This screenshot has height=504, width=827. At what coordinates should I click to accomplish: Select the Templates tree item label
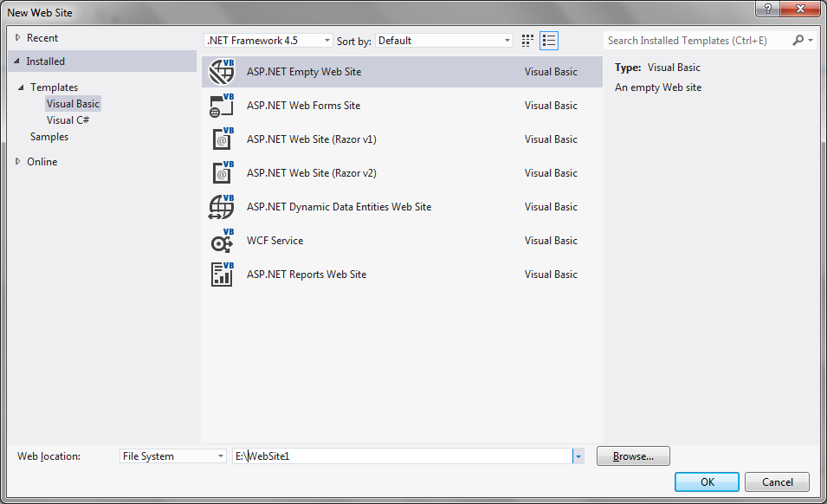click(x=54, y=87)
